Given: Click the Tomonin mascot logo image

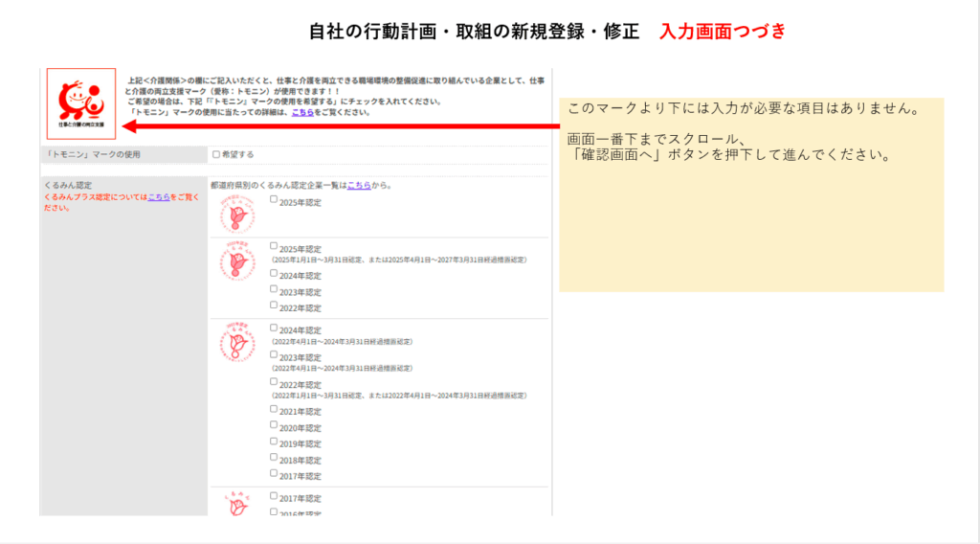Looking at the screenshot, I should point(81,103).
